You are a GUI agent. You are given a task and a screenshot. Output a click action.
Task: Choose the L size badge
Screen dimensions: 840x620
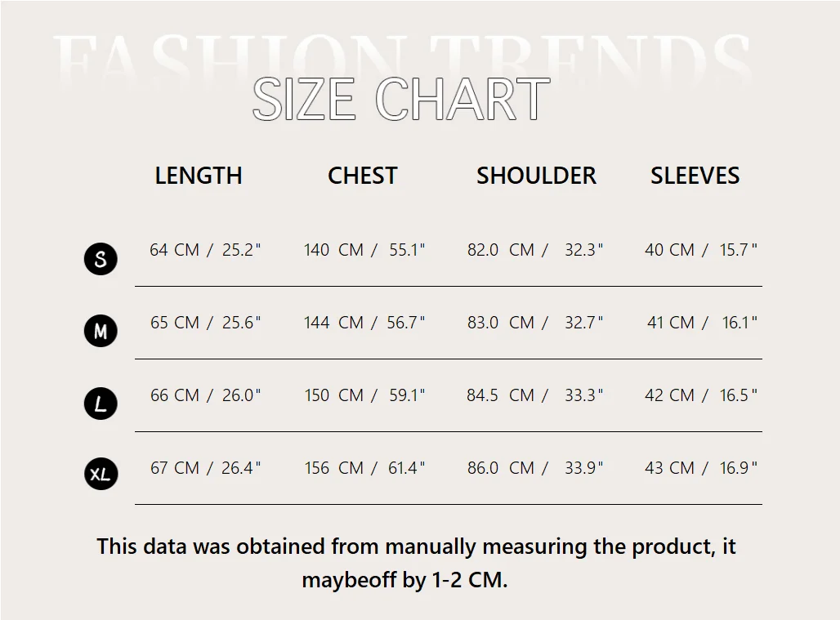(101, 404)
